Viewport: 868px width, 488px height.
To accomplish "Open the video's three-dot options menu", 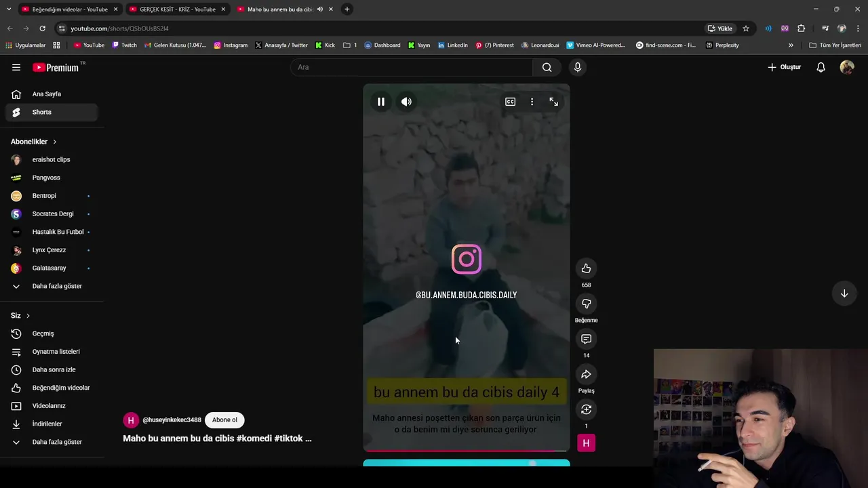I will point(532,102).
